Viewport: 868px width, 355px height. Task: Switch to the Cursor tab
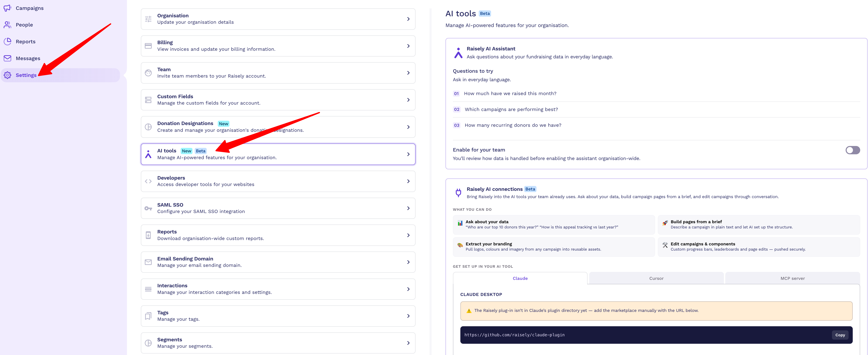656,278
